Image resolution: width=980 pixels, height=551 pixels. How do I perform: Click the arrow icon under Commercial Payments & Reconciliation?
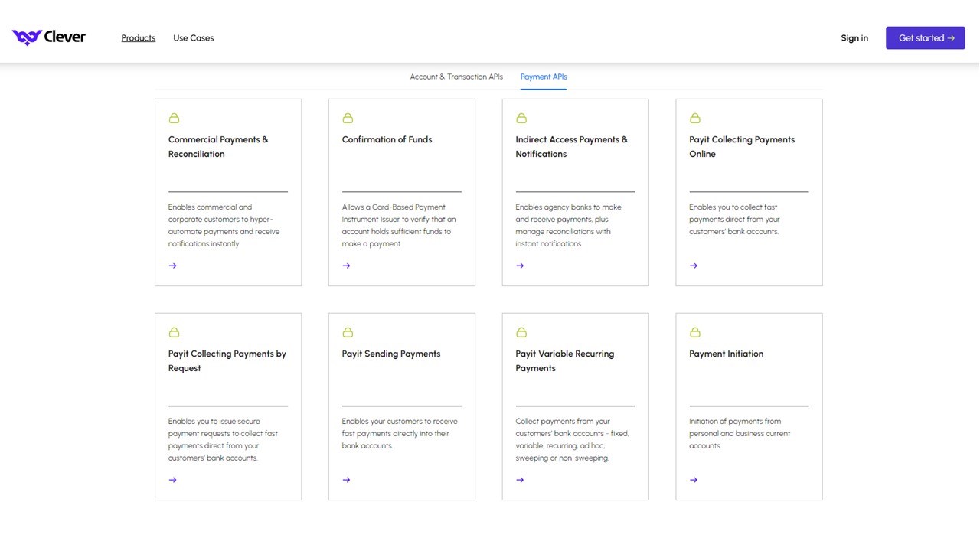173,266
